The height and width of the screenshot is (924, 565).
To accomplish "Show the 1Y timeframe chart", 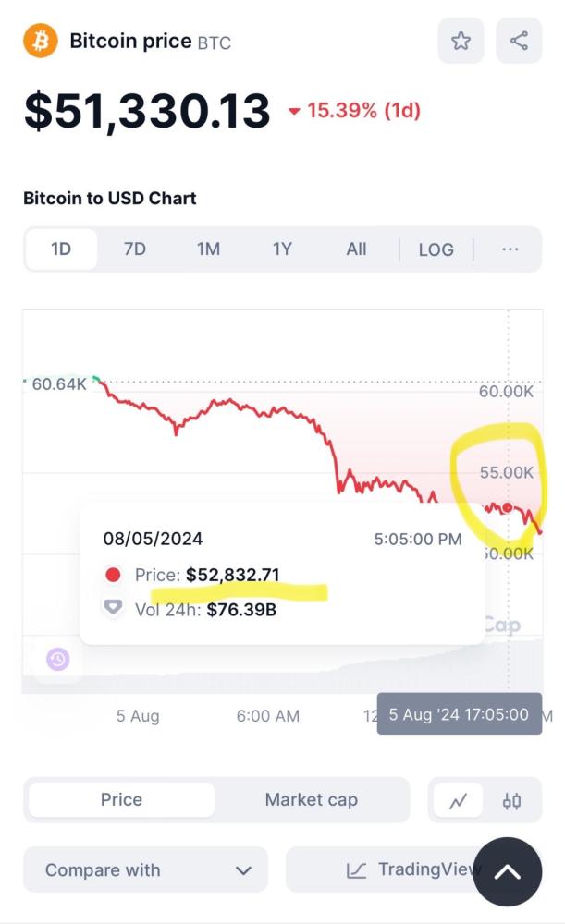I will pyautogui.click(x=282, y=249).
